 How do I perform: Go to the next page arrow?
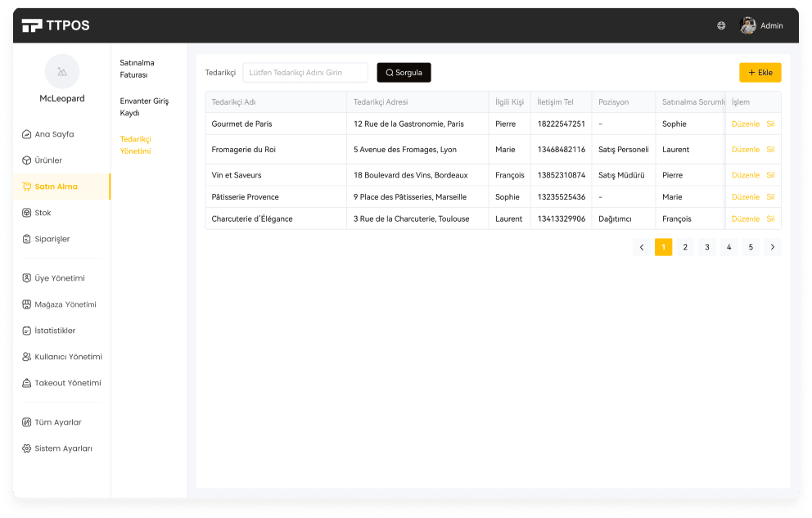click(x=773, y=247)
